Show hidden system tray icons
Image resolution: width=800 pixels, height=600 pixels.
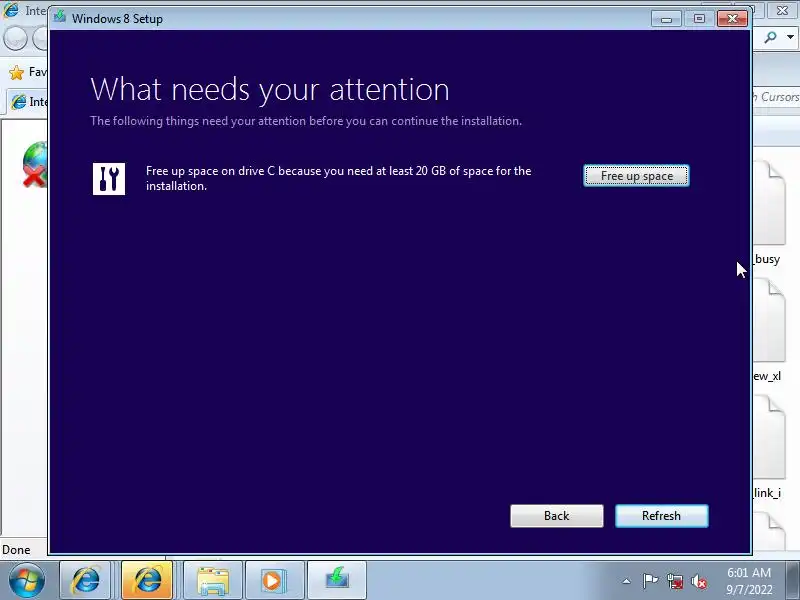click(626, 581)
